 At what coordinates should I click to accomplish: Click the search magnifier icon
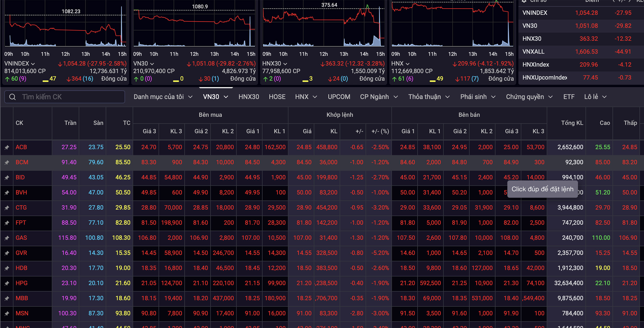(12, 97)
